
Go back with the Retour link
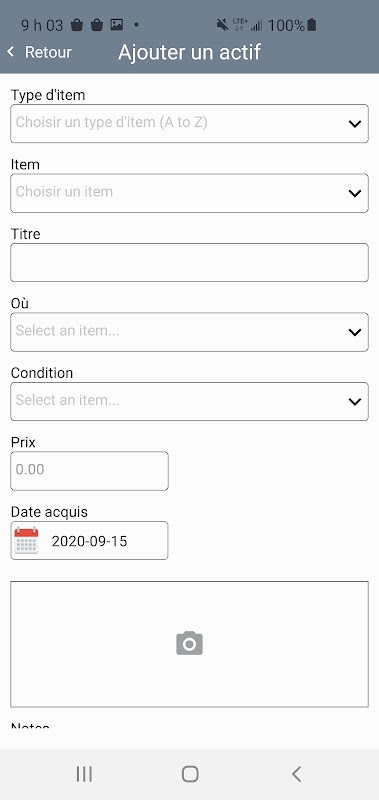pyautogui.click(x=48, y=52)
